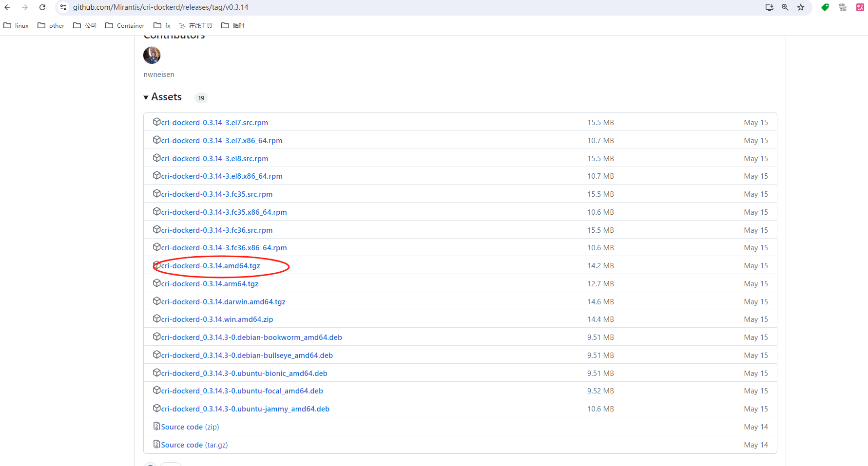Open the green tag browser extension
The width and height of the screenshot is (868, 466).
click(825, 7)
